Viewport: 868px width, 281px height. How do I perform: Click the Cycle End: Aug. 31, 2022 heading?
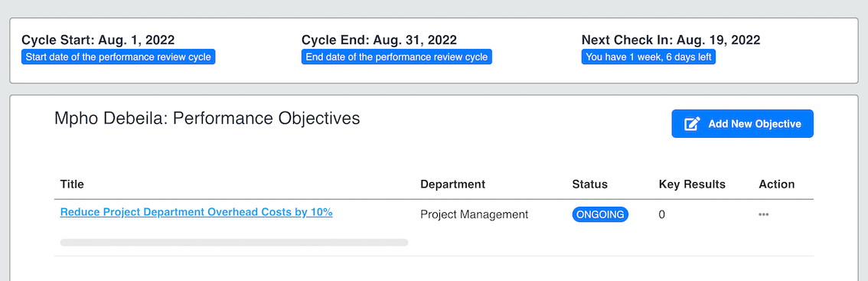point(379,40)
